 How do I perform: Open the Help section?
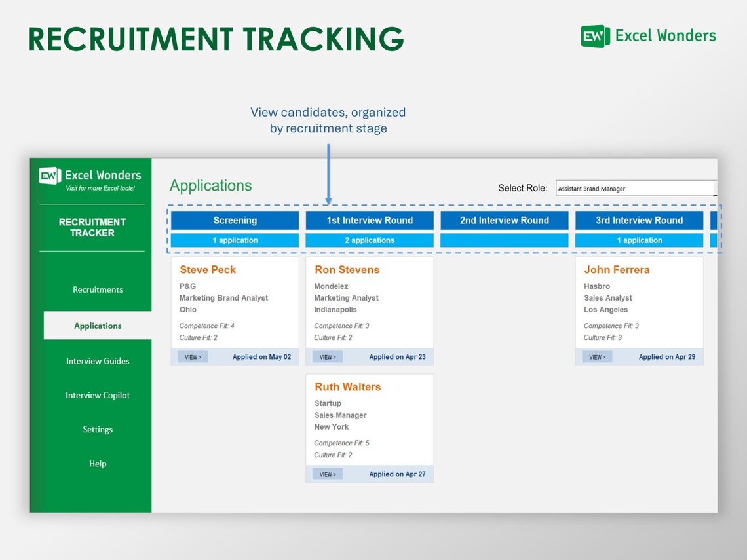click(97, 463)
